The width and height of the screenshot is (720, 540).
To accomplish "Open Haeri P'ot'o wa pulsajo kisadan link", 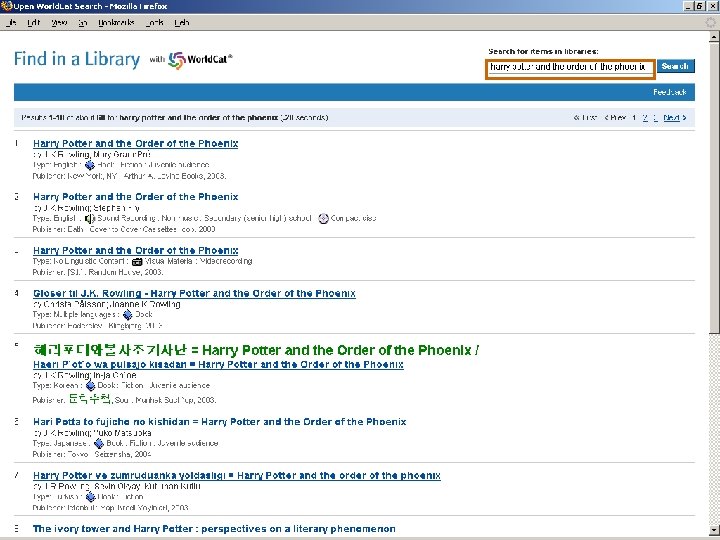I will pos(218,365).
